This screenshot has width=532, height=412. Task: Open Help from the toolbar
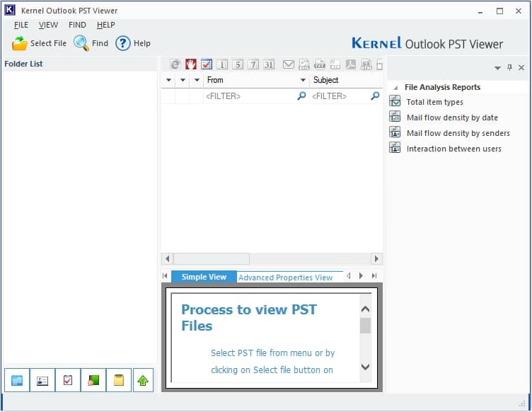point(133,43)
